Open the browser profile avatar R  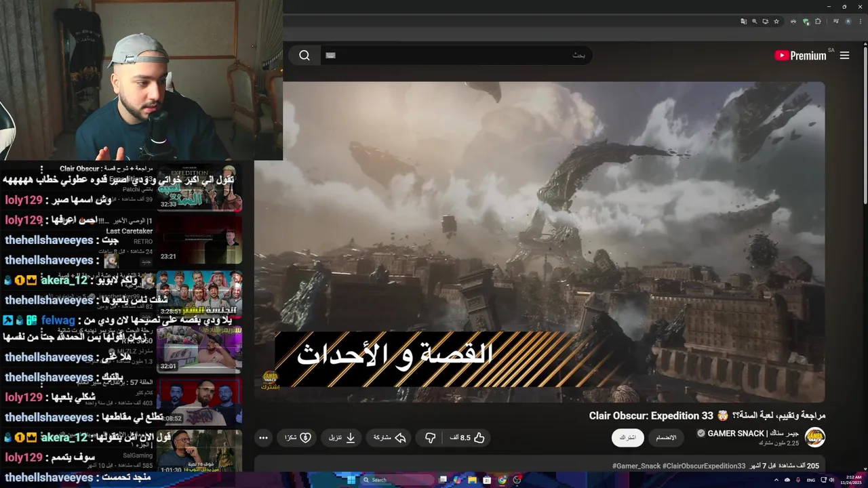point(848,22)
